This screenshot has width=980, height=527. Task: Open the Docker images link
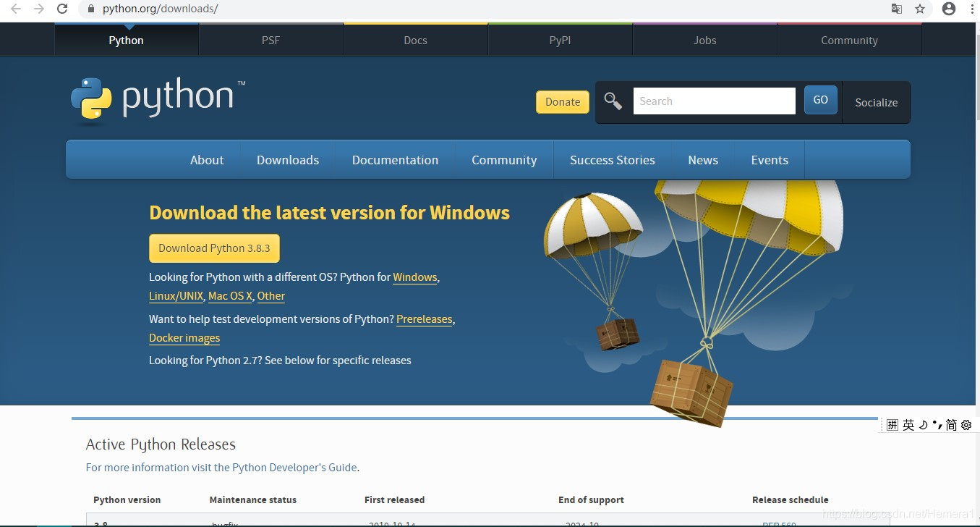pos(184,338)
